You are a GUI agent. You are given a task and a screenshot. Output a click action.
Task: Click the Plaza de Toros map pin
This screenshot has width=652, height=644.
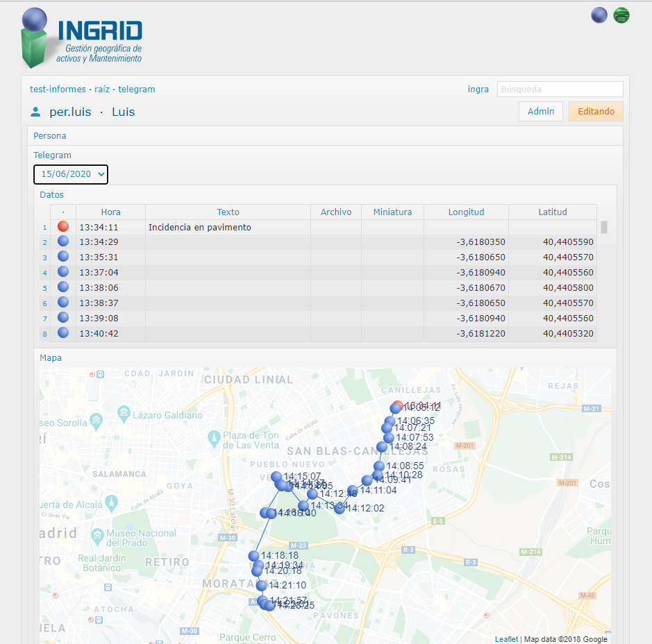(214, 439)
